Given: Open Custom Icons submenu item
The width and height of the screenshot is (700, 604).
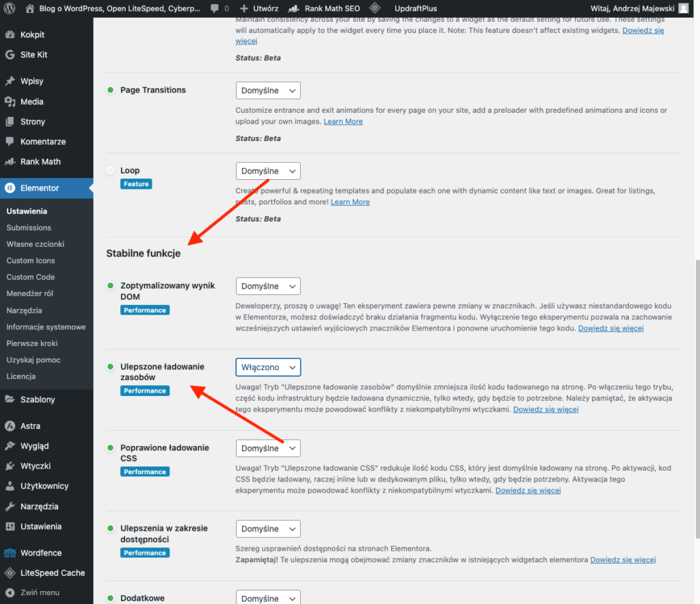Looking at the screenshot, I should point(30,261).
